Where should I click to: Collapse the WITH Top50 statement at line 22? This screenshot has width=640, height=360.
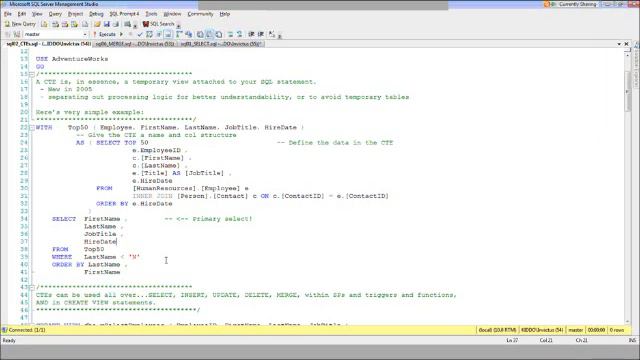[x=32, y=128]
